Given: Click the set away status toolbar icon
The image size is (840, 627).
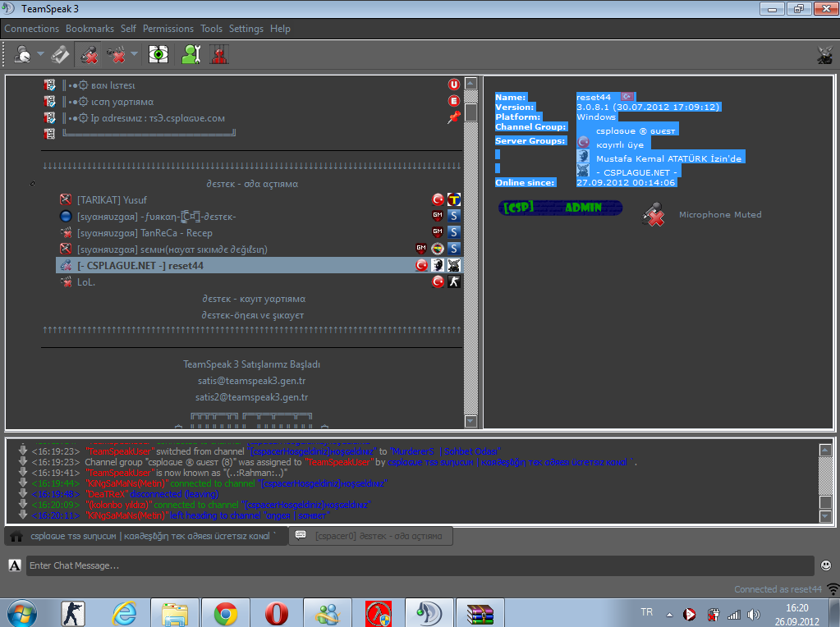Looking at the screenshot, I should pyautogui.click(x=22, y=55).
